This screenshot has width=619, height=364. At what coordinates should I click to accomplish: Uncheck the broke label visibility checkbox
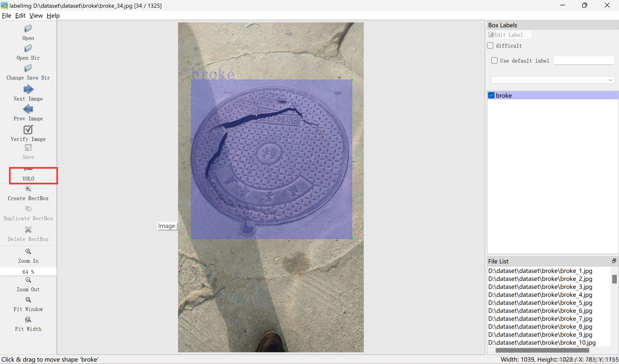(x=491, y=95)
